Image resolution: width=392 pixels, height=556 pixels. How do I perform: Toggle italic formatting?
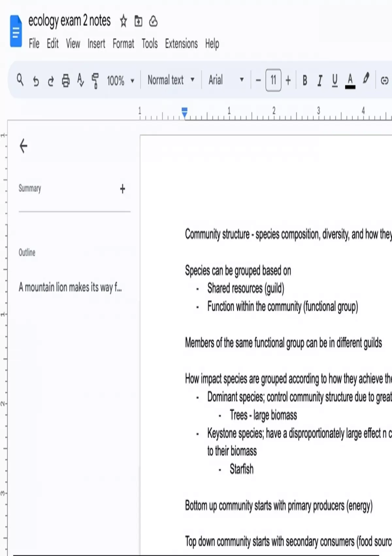(x=320, y=80)
